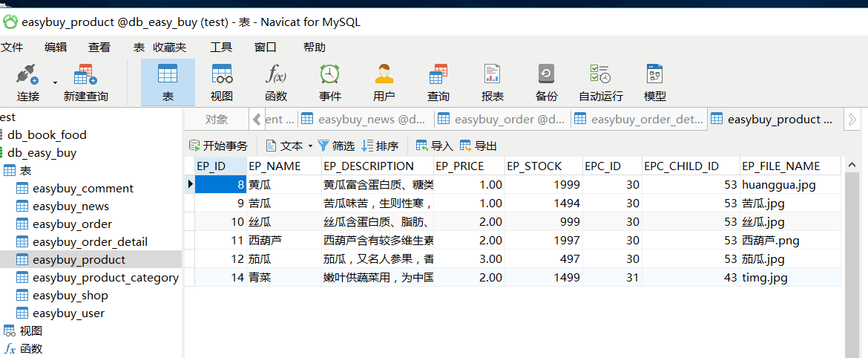Open the 工具 menu

[x=221, y=48]
